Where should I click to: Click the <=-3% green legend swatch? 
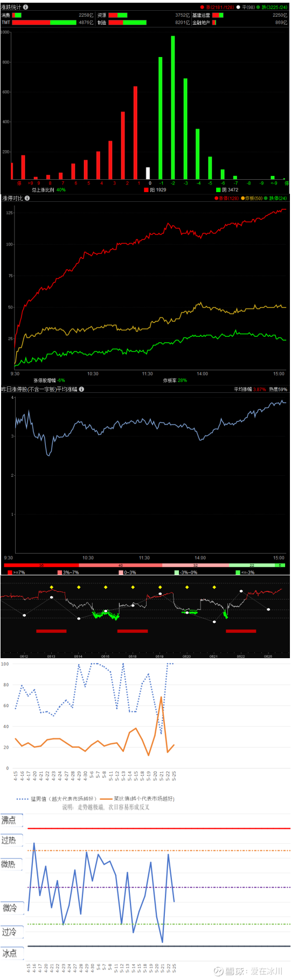238,573
